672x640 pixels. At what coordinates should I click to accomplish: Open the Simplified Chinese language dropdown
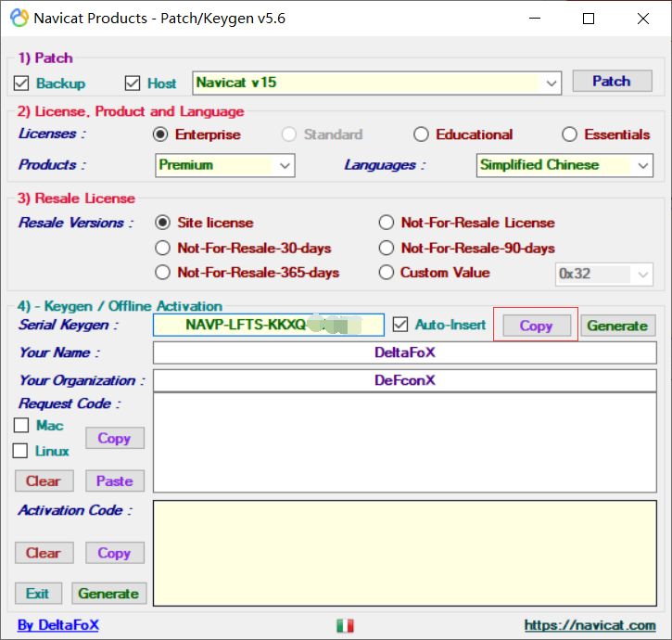coord(564,165)
